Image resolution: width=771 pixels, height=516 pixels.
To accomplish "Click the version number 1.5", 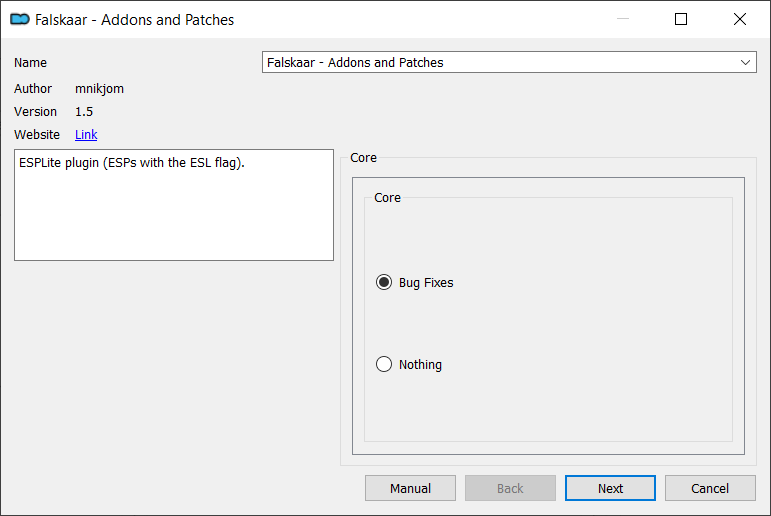I will 84,112.
